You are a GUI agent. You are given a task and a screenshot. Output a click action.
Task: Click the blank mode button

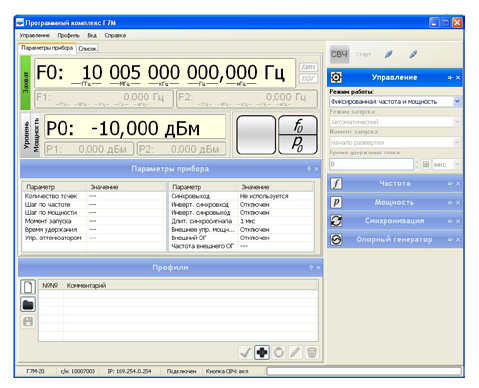pyautogui.click(x=256, y=135)
